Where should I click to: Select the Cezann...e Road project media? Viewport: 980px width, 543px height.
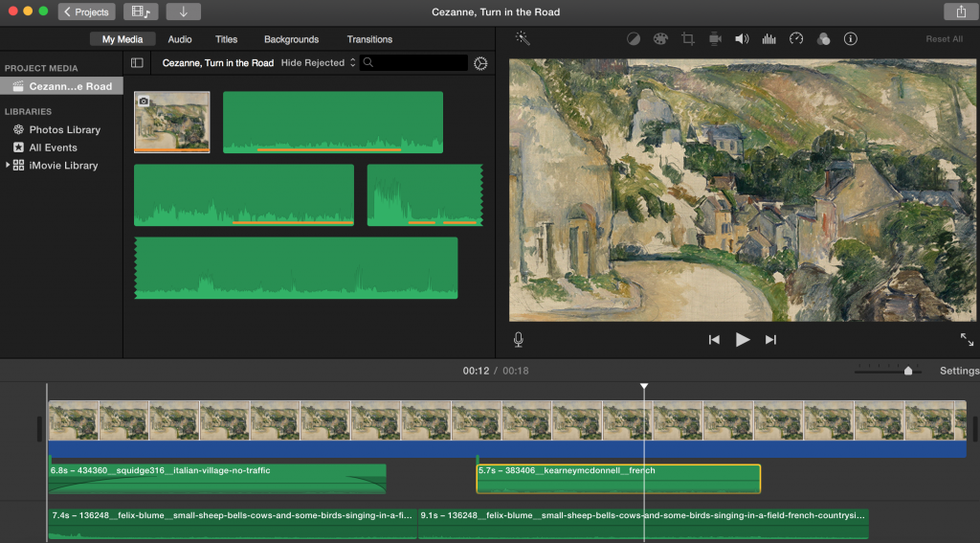coord(61,86)
